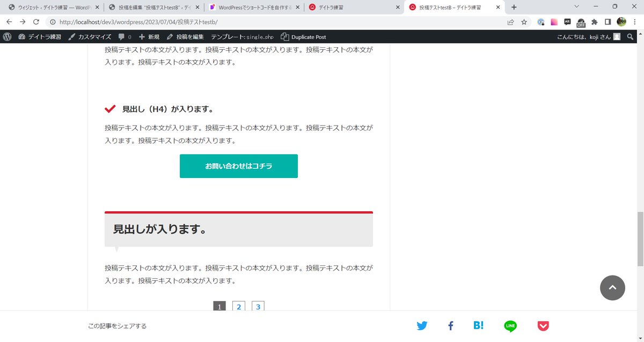Screen dimensions: 644x342
Task: Click the Duplicate Post icon
Action: (x=284, y=36)
